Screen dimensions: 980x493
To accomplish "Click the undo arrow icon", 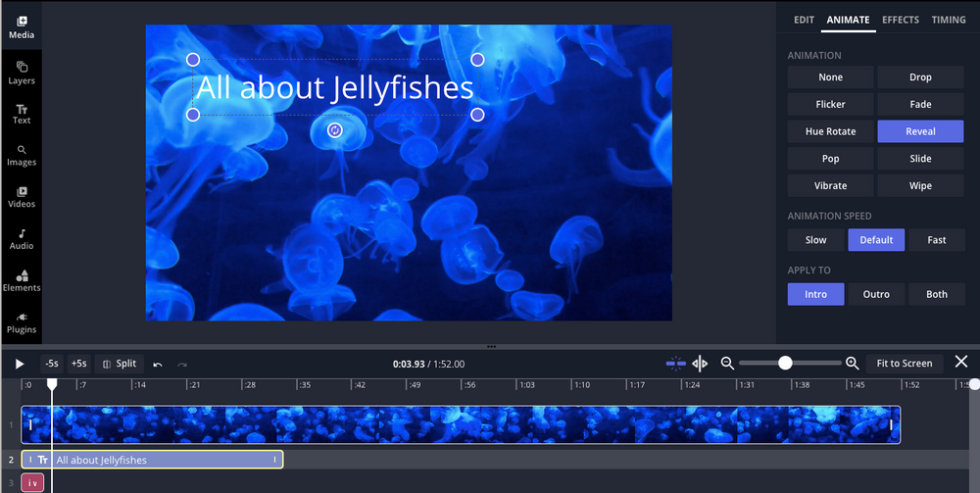I will coord(158,364).
